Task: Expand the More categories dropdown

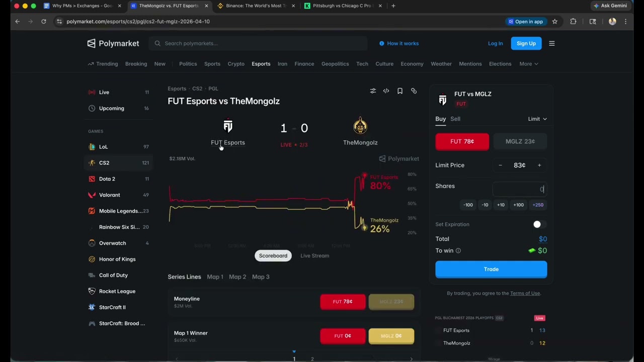Action: [x=529, y=64]
